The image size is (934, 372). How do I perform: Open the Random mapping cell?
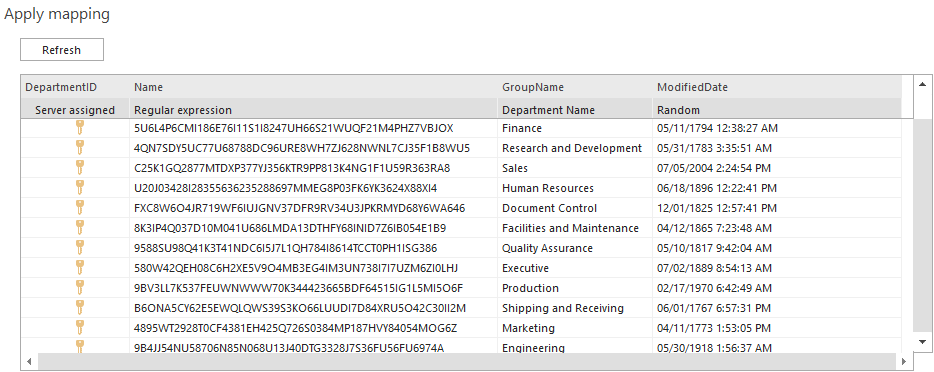[777, 110]
